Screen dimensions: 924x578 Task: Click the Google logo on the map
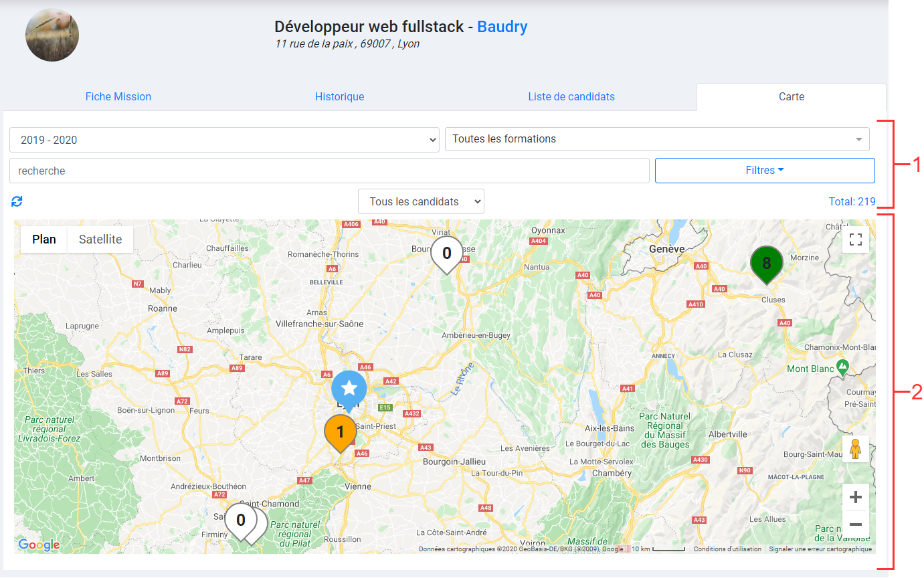click(x=39, y=545)
